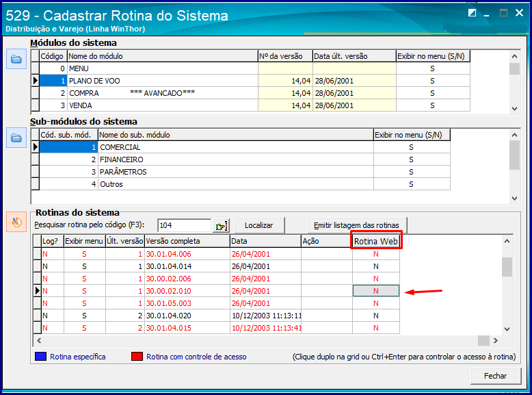Click the Localizar button
This screenshot has height=395, width=532.
tap(259, 225)
